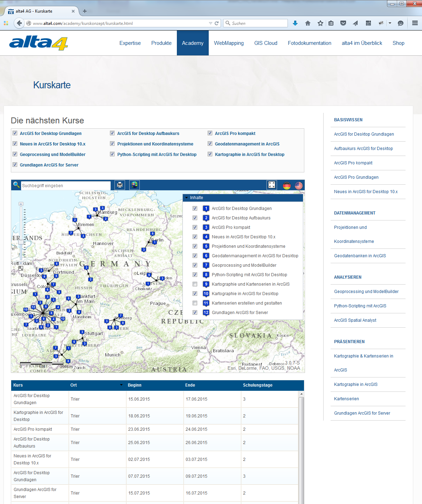Click the map print icon
Screen dimensions: 422x504
point(120,185)
